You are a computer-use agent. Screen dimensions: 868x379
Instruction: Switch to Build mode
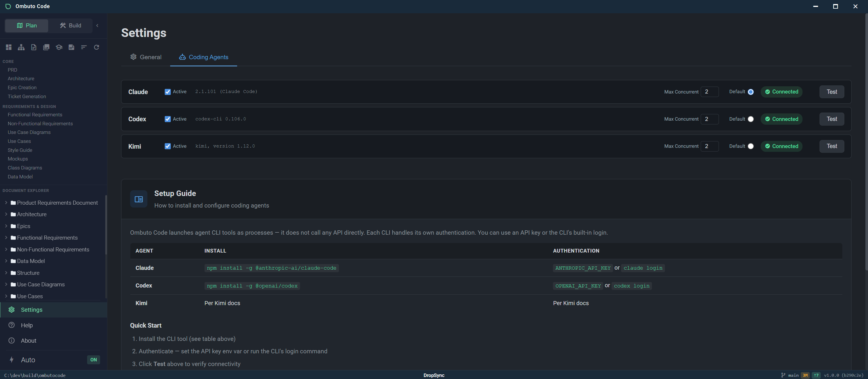click(x=70, y=25)
